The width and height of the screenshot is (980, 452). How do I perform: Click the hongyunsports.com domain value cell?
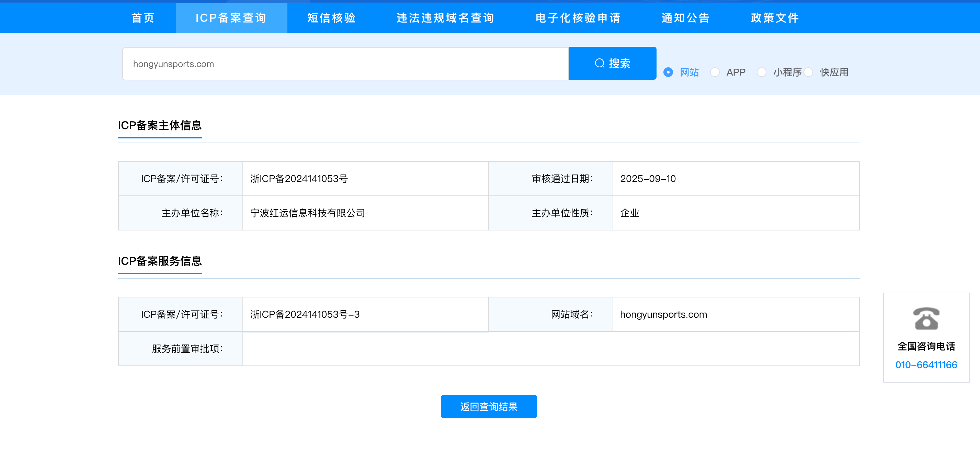pos(663,314)
